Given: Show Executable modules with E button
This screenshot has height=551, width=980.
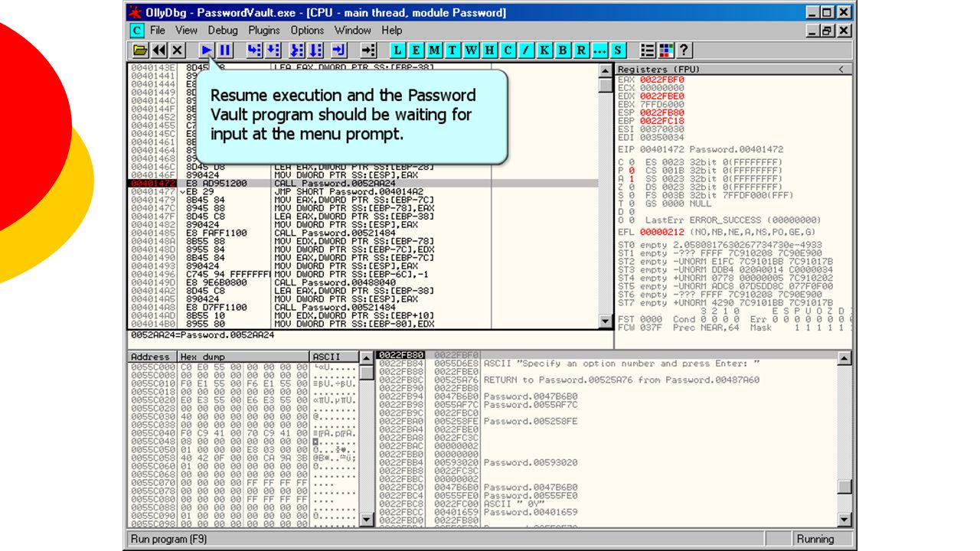Looking at the screenshot, I should click(x=416, y=51).
